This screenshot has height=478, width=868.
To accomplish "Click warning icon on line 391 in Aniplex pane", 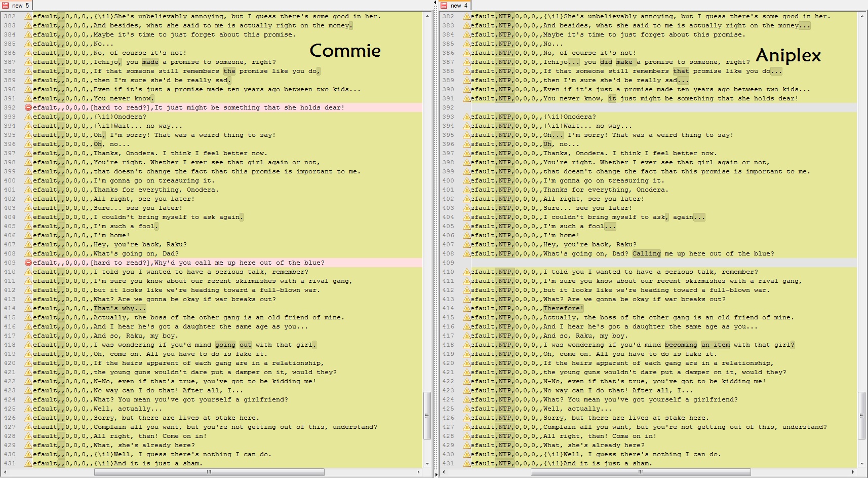I will point(466,98).
